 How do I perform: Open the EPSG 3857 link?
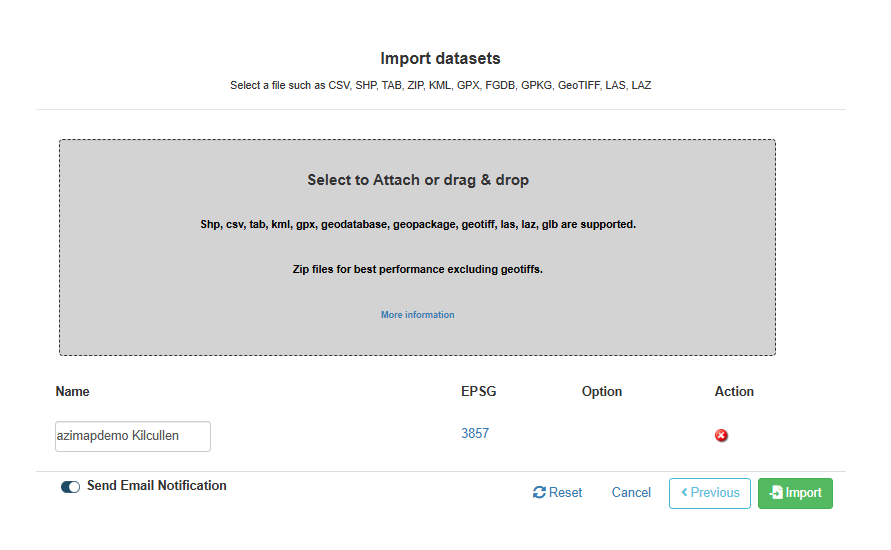(475, 434)
